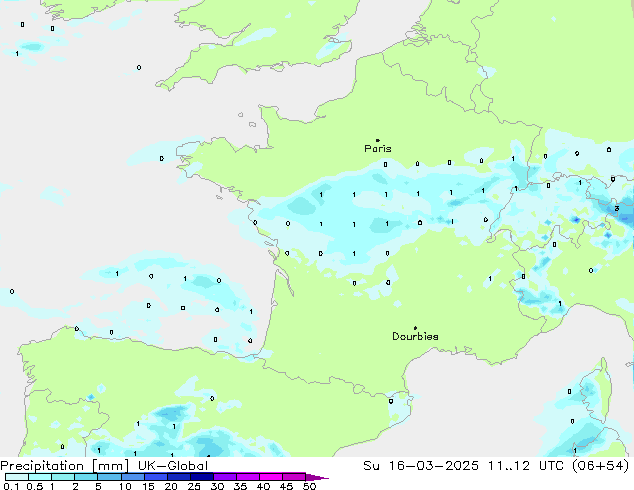Screen dimensions: 634x490
Task: Click the Paris city label
Action: (378, 148)
